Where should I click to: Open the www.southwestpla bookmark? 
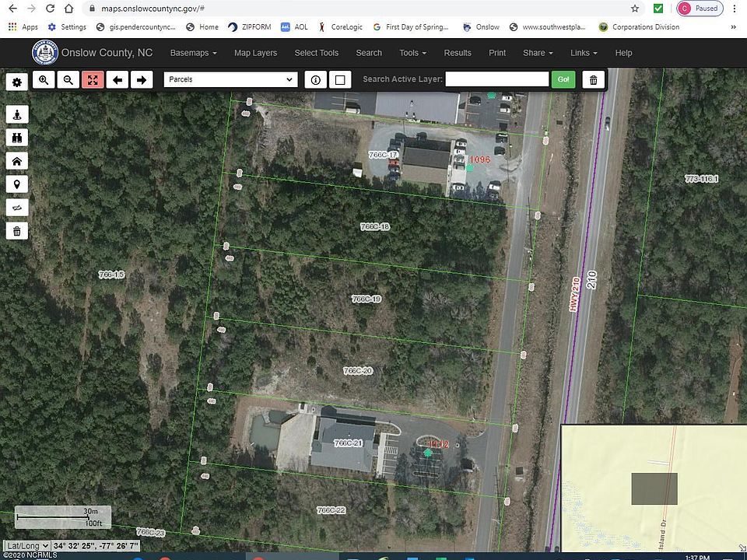tap(547, 27)
